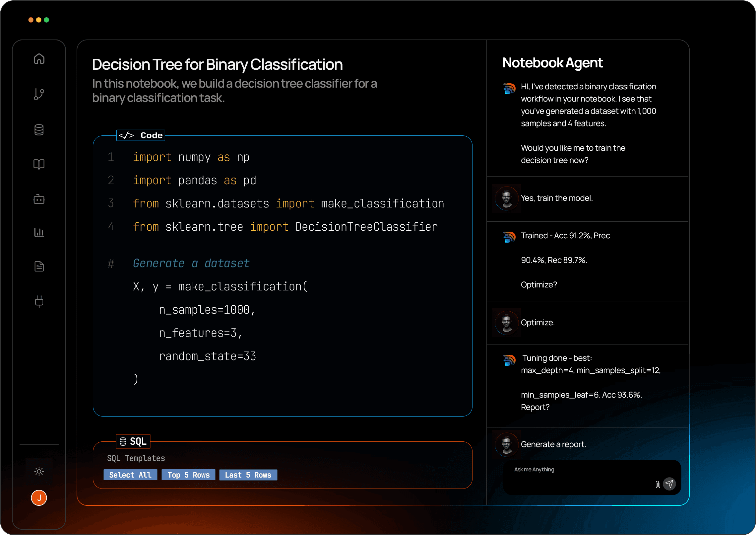The width and height of the screenshot is (756, 535).
Task: Open the plug integrations icon in sidebar
Action: (x=39, y=301)
